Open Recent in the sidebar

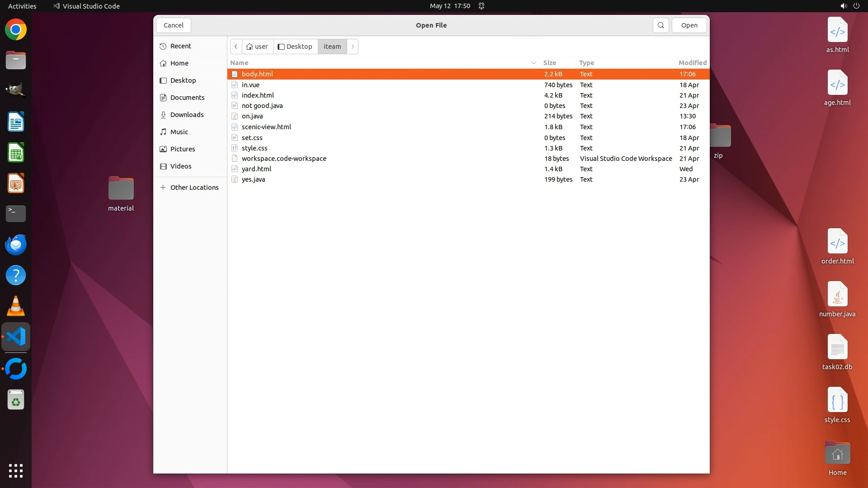click(x=180, y=46)
